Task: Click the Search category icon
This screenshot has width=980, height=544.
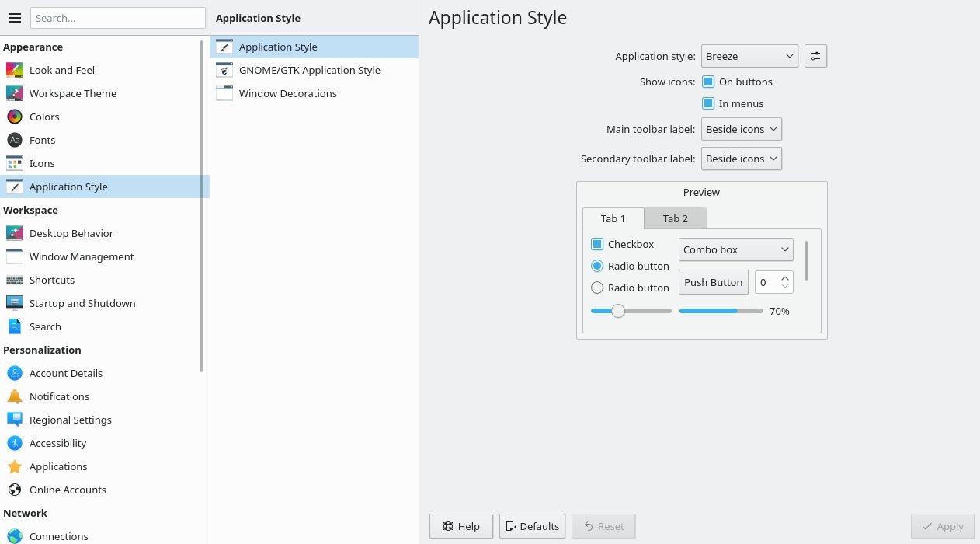Action: pos(15,326)
